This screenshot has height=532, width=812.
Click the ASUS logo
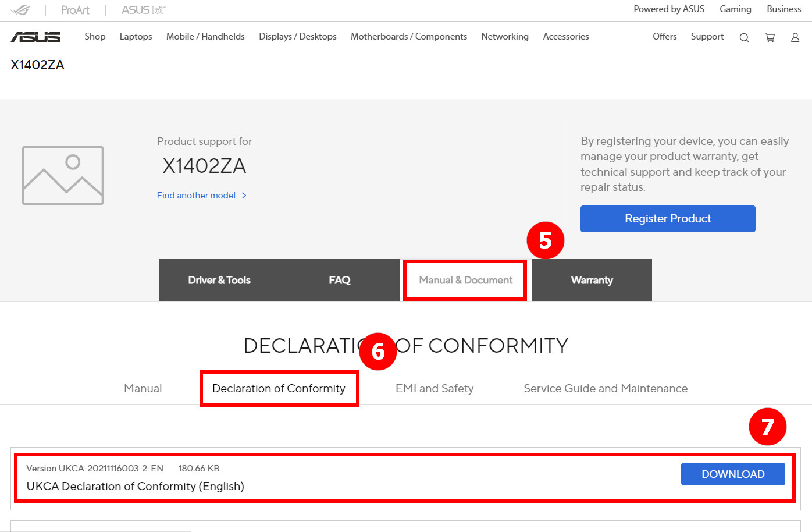coord(35,37)
